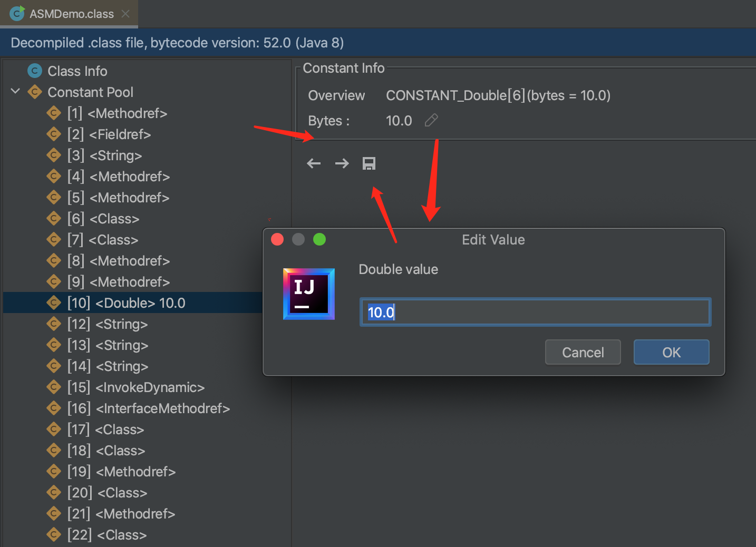The image size is (756, 547).
Task: Click the forward navigation arrow icon
Action: coord(342,163)
